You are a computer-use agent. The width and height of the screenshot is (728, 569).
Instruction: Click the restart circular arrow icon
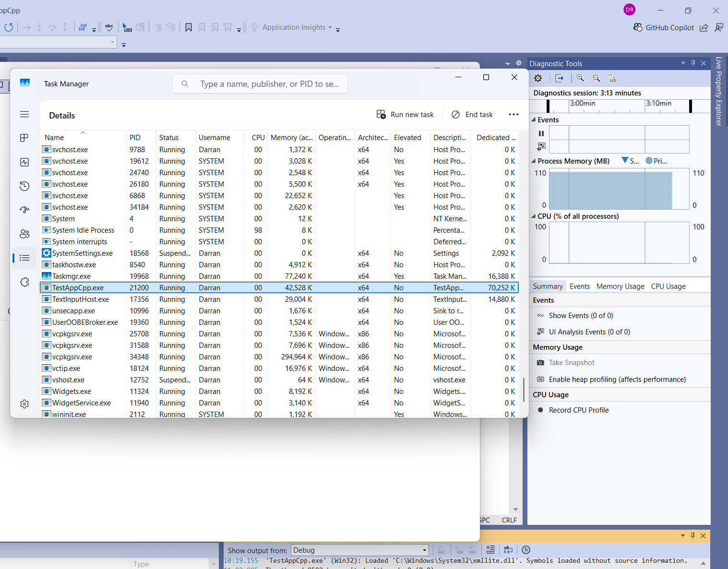tap(9, 27)
